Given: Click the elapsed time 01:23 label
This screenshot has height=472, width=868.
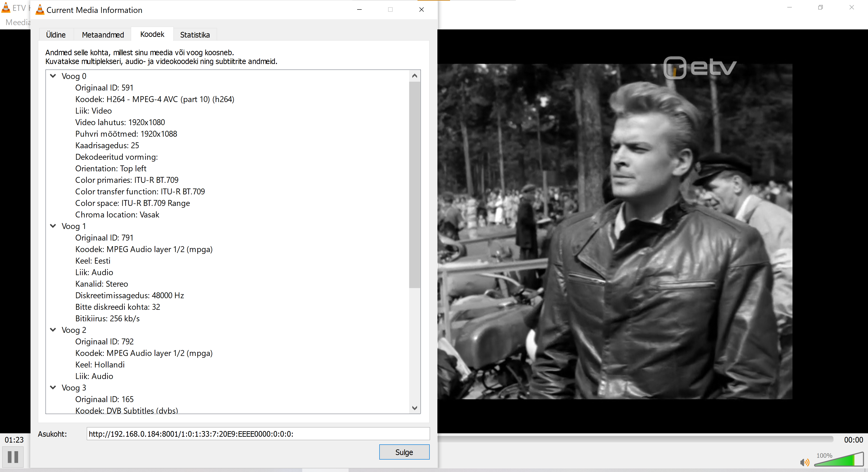Looking at the screenshot, I should pyautogui.click(x=14, y=440).
